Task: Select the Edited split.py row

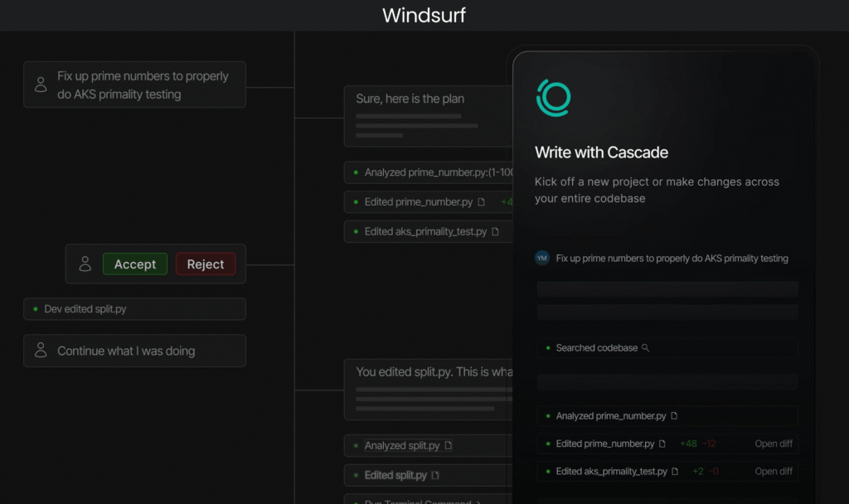Action: (429, 475)
